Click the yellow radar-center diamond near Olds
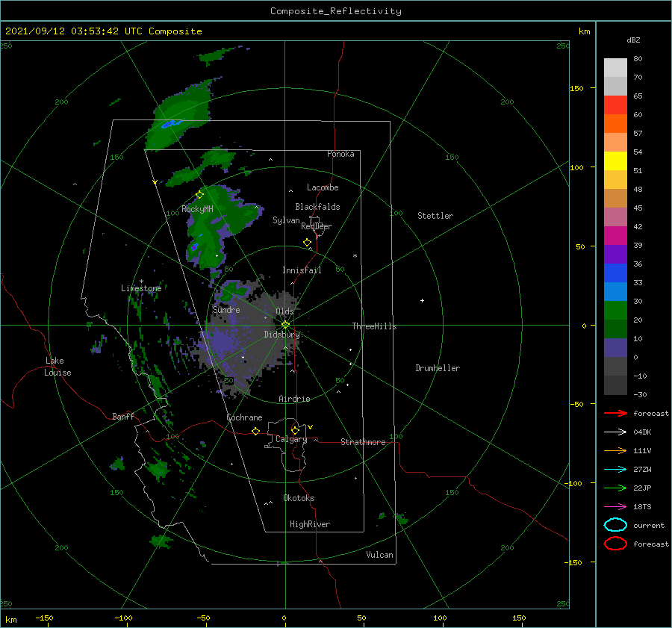Viewport: 672px width, 628px height. pyautogui.click(x=285, y=325)
